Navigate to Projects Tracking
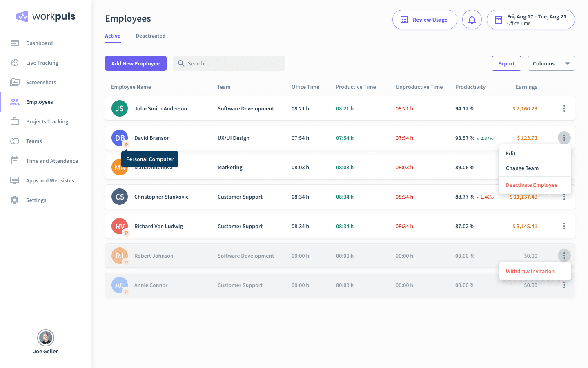The width and height of the screenshot is (588, 368). point(46,121)
